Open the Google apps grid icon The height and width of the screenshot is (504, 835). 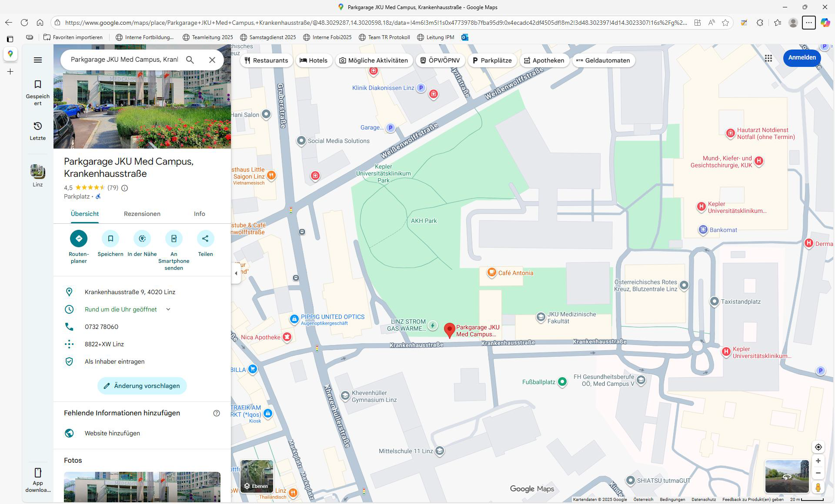pyautogui.click(x=768, y=58)
